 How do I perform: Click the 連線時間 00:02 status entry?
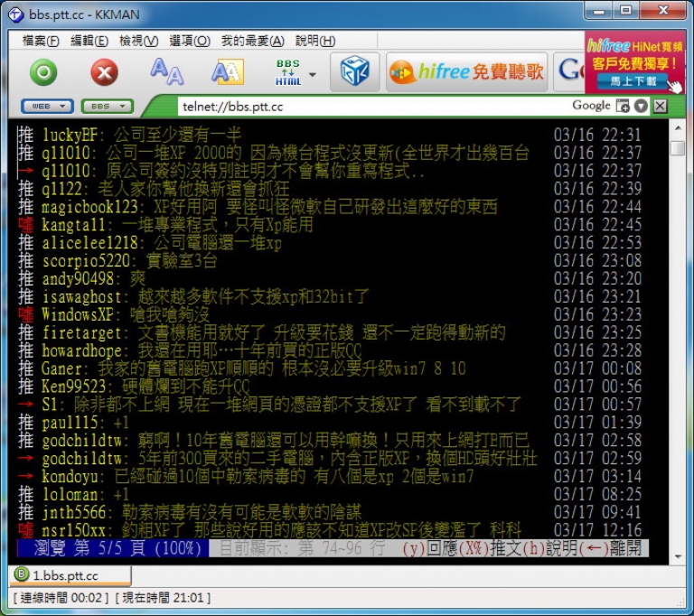(x=61, y=598)
